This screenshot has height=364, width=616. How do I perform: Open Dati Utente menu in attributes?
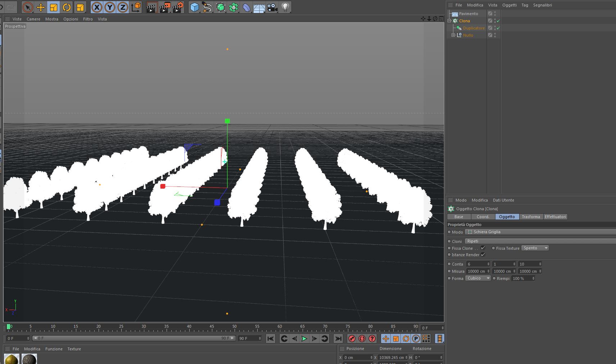click(x=503, y=200)
